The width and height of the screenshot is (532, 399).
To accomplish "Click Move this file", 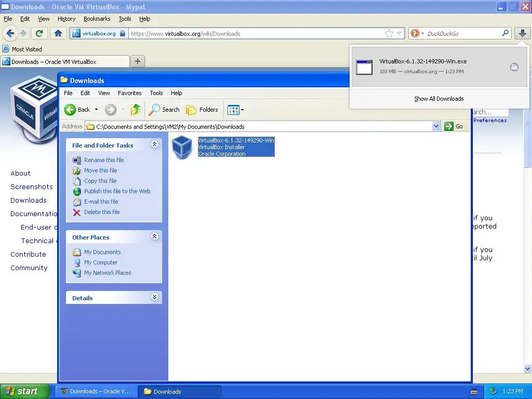I will (x=100, y=170).
